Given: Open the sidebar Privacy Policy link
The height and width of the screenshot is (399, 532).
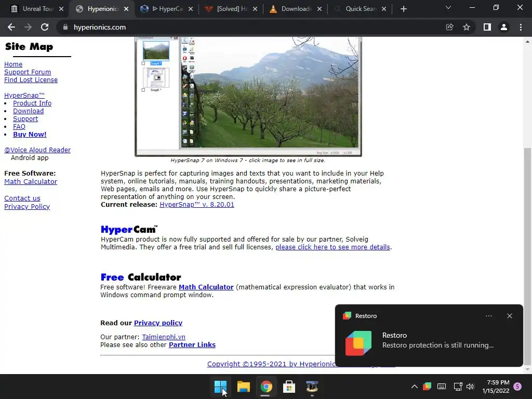Looking at the screenshot, I should point(27,207).
